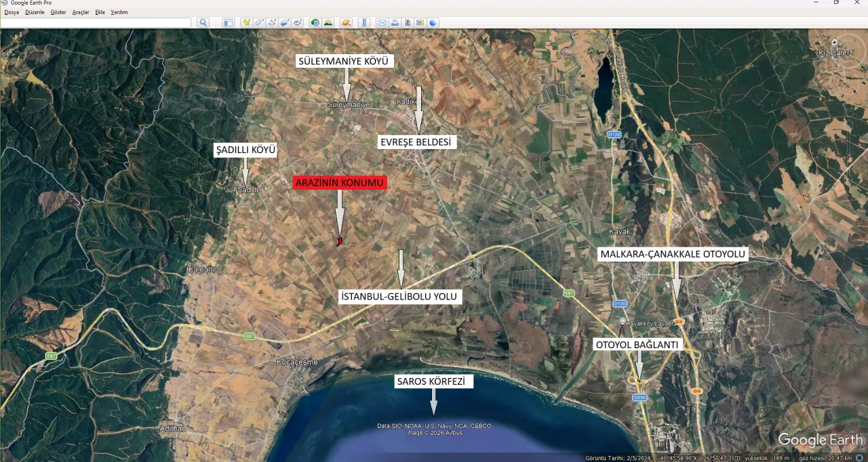Open the Göster menu
This screenshot has width=868, height=462.
pyautogui.click(x=58, y=12)
